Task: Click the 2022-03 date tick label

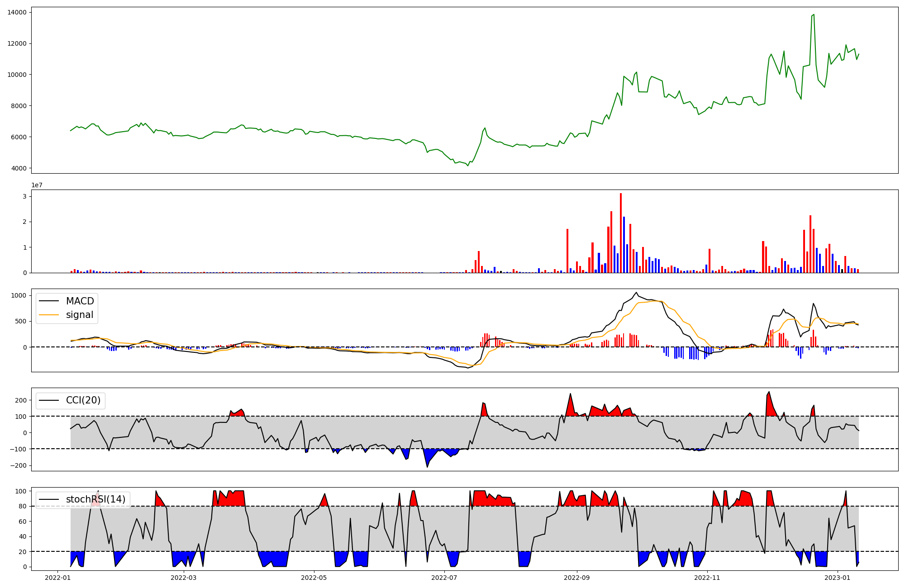Action: coord(184,578)
